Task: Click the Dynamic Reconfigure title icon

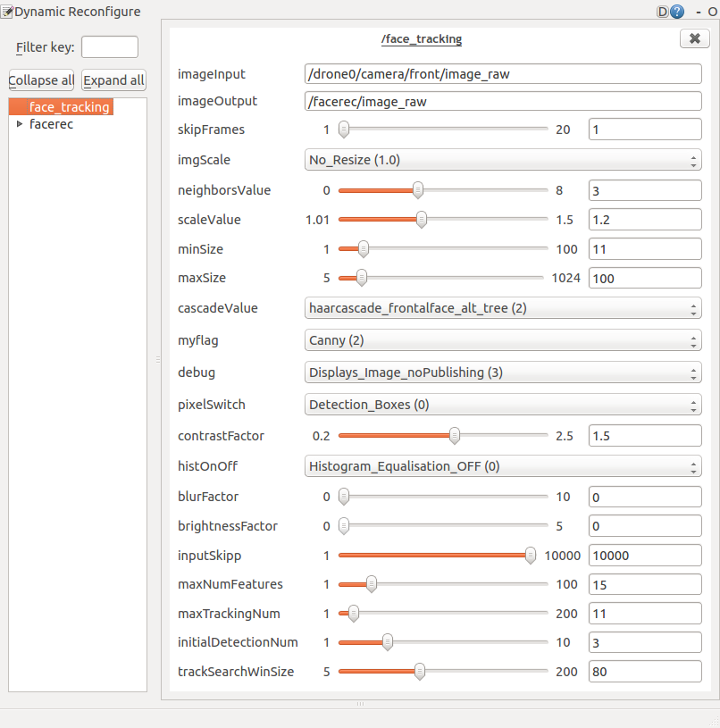Action: point(6,12)
